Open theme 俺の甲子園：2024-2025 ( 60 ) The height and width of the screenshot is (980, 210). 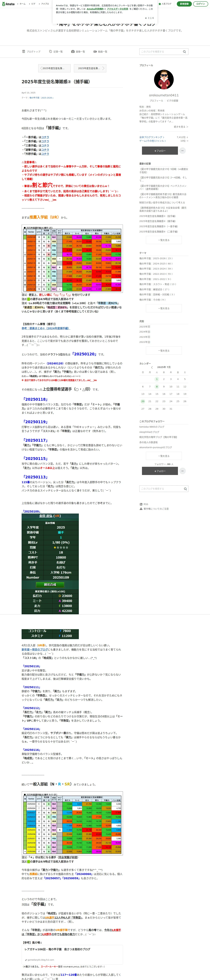point(156,263)
